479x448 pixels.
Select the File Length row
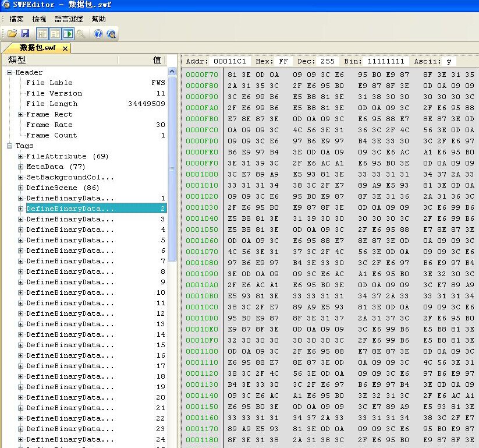tap(95, 104)
